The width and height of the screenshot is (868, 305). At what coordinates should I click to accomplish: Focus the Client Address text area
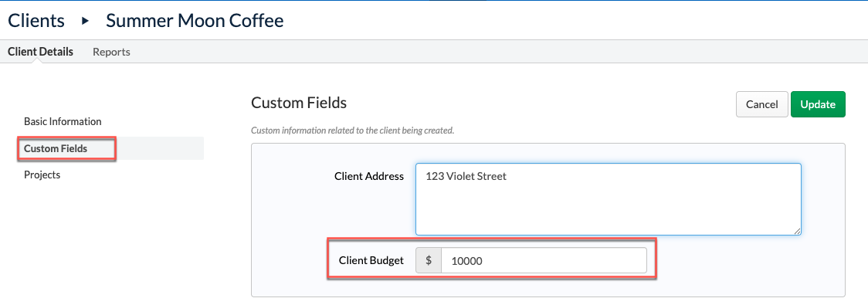609,198
